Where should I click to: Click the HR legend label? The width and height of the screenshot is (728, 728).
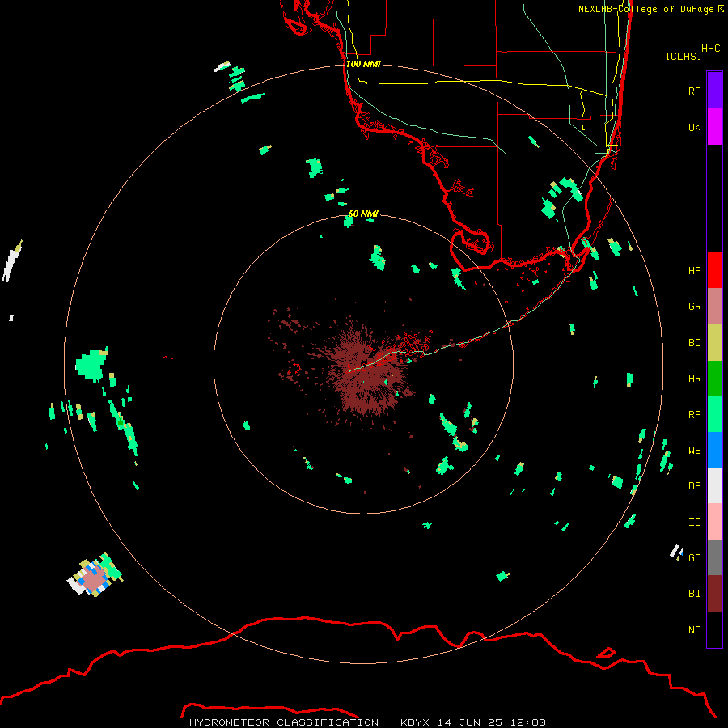pyautogui.click(x=694, y=379)
